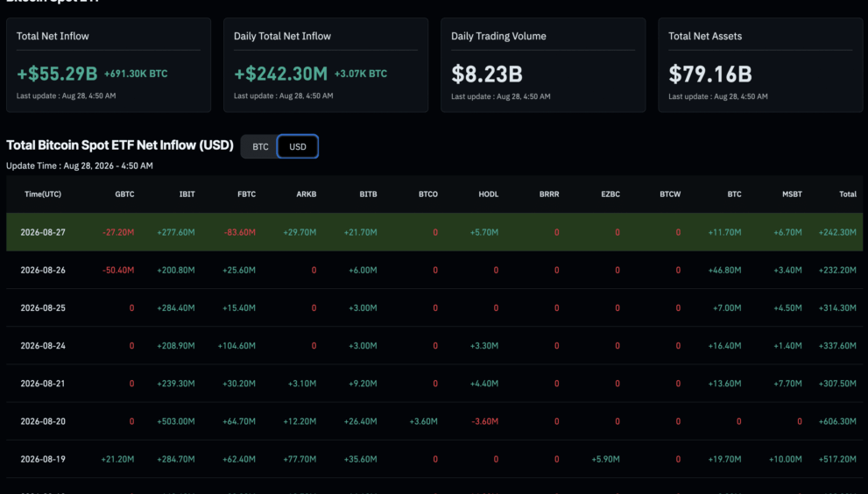Select the USD toggle option
Screen dimensions: 868x494
pos(298,147)
